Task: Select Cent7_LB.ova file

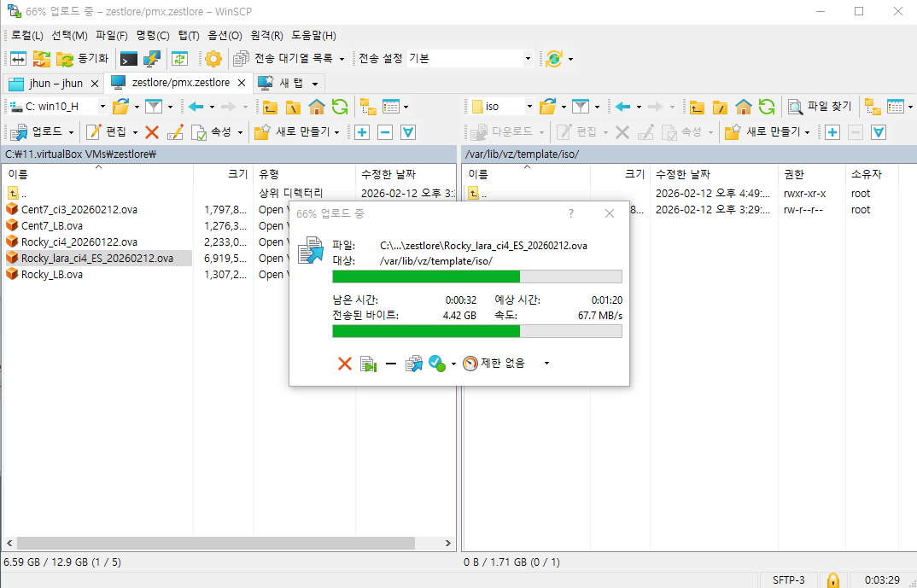Action: pos(51,225)
